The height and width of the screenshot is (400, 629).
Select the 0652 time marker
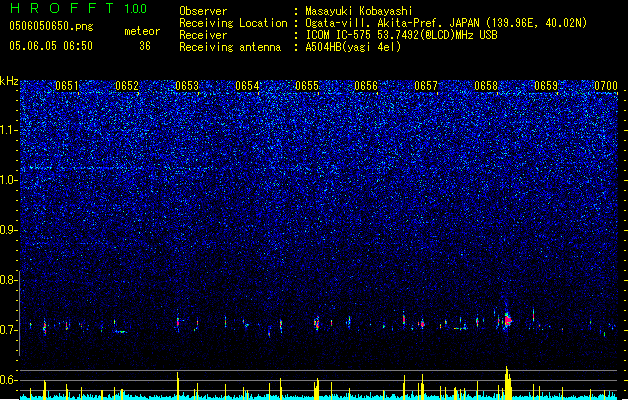click(x=127, y=86)
